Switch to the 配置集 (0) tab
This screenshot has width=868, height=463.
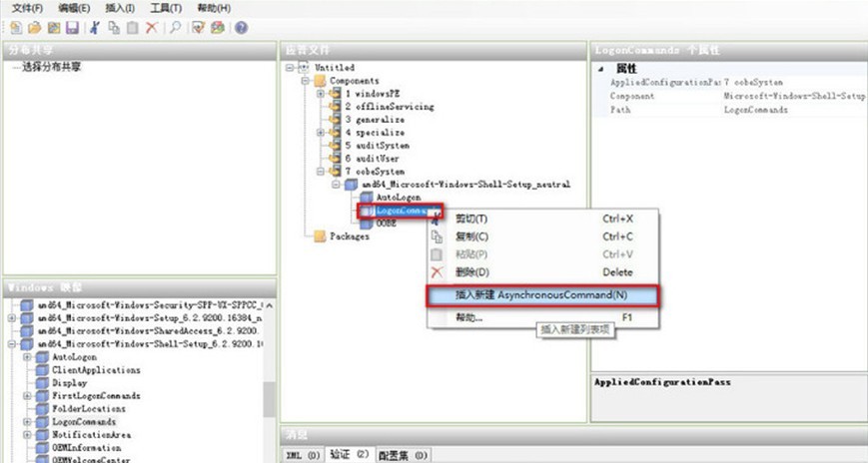pos(404,455)
